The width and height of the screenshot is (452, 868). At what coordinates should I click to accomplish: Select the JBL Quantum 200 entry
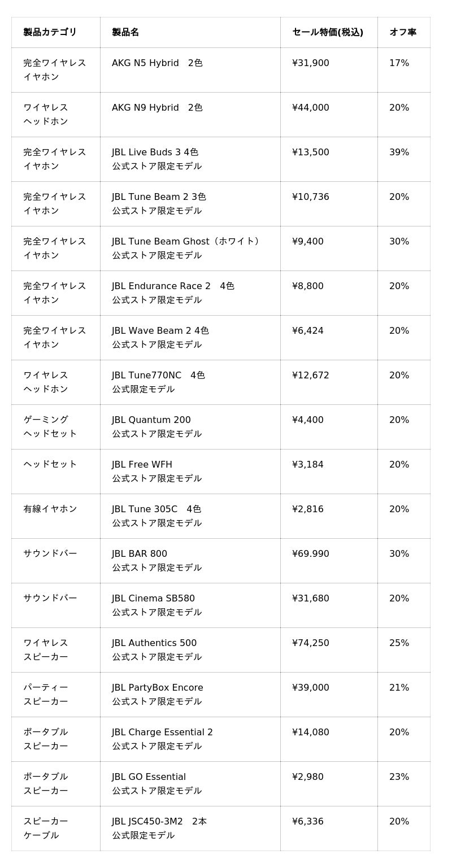(x=151, y=420)
